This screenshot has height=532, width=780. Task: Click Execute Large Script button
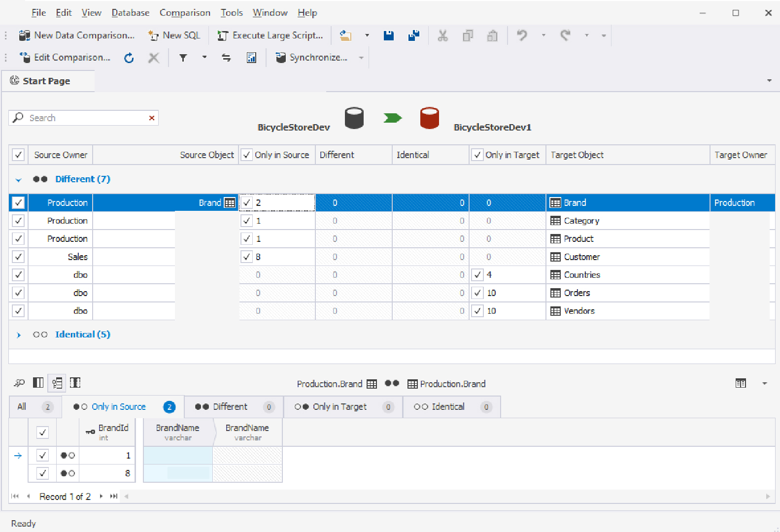(x=271, y=35)
